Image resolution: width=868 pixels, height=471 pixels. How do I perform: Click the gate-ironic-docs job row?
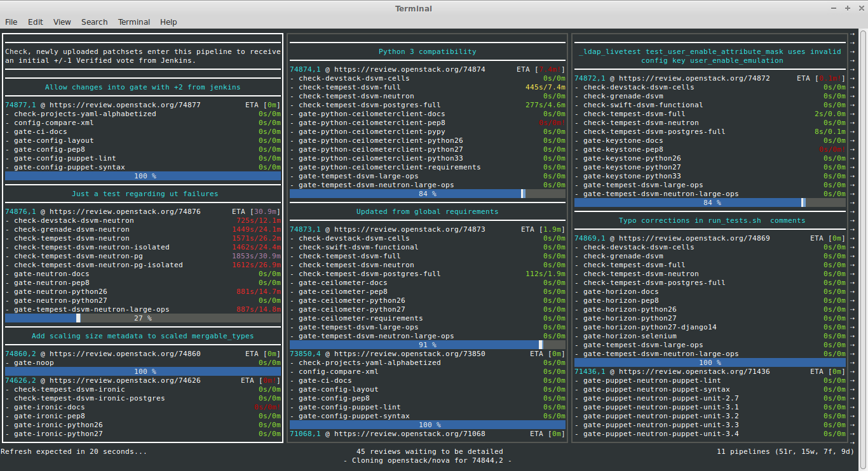coord(143,407)
